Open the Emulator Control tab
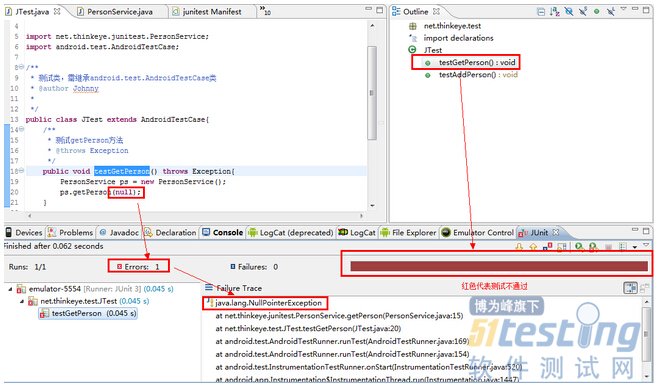This screenshot has height=386, width=657. click(478, 233)
